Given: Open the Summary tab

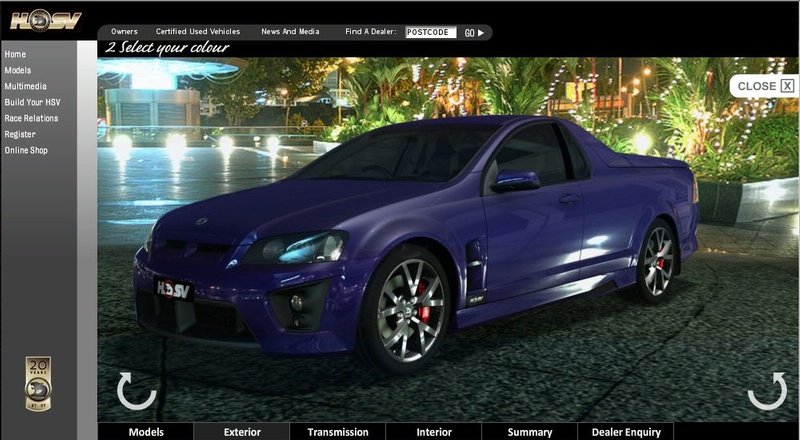Looking at the screenshot, I should tap(530, 432).
